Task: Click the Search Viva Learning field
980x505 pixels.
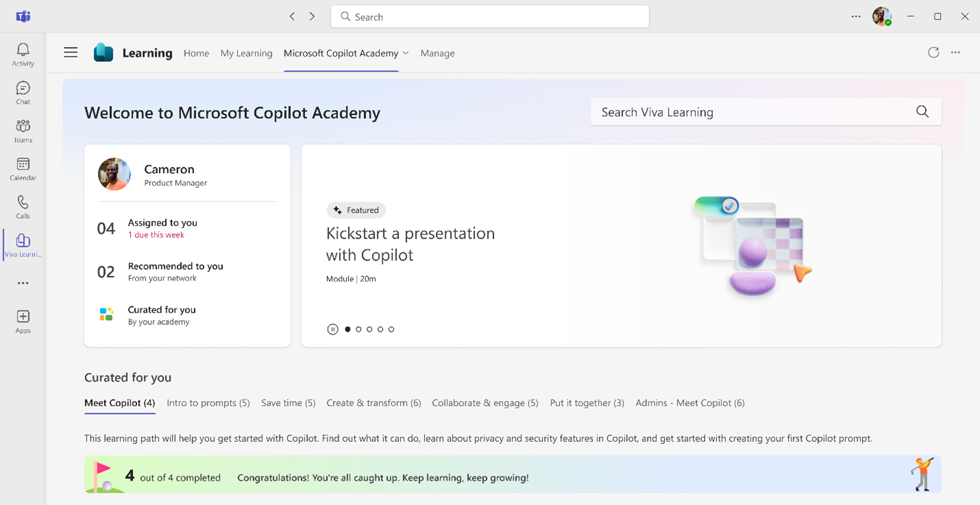Action: (x=765, y=112)
